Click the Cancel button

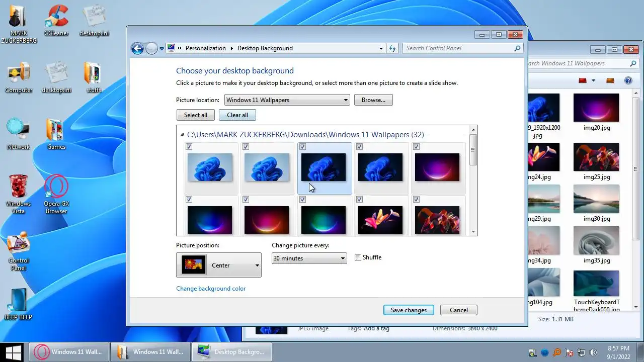coord(459,310)
